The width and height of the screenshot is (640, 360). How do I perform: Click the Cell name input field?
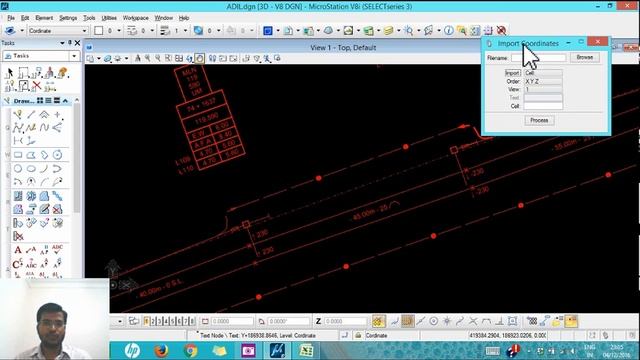543,106
